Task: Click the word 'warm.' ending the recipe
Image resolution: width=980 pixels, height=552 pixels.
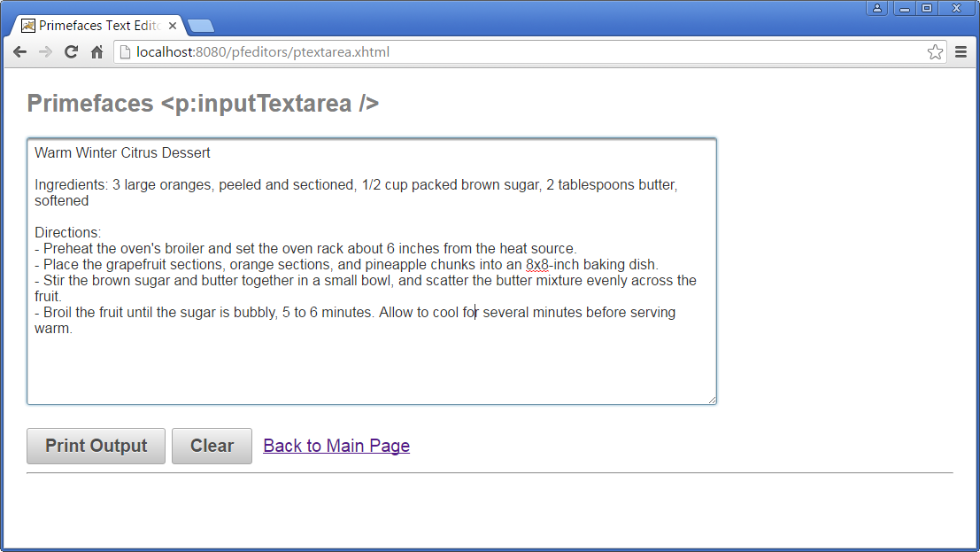Action: pos(54,329)
